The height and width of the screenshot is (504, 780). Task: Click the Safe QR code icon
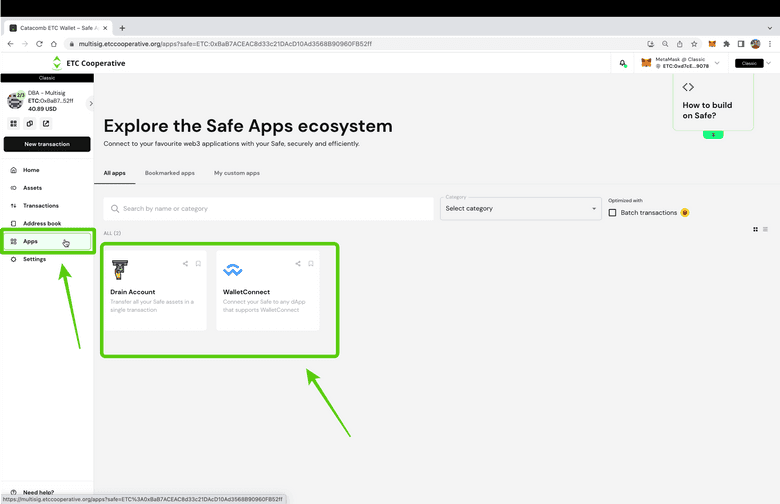(14, 124)
